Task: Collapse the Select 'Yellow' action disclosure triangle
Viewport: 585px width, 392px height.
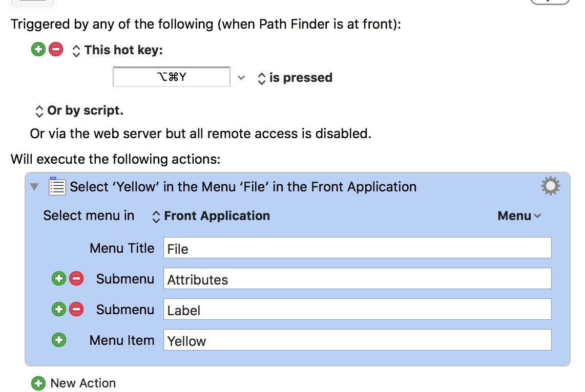Action: 34,186
